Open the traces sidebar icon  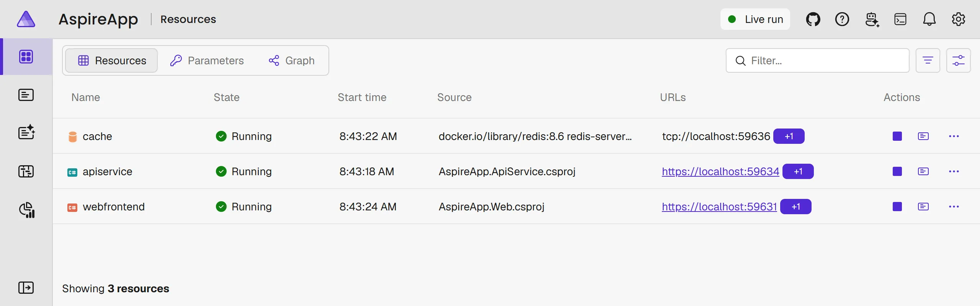pos(26,171)
